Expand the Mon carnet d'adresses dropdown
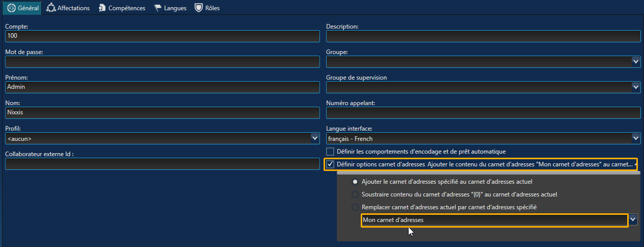 (633, 219)
